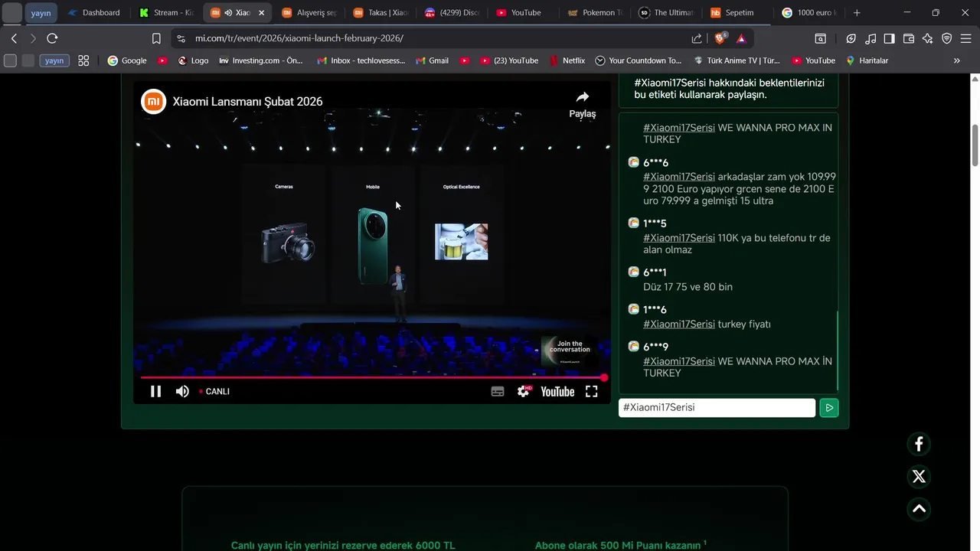
Task: Enter fullscreen mode for the video
Action: tap(592, 391)
